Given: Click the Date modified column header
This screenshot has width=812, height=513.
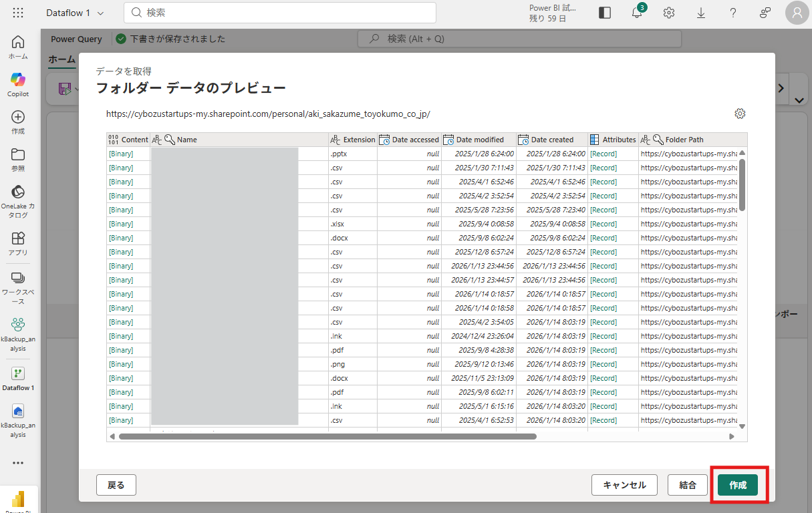Looking at the screenshot, I should pos(479,140).
